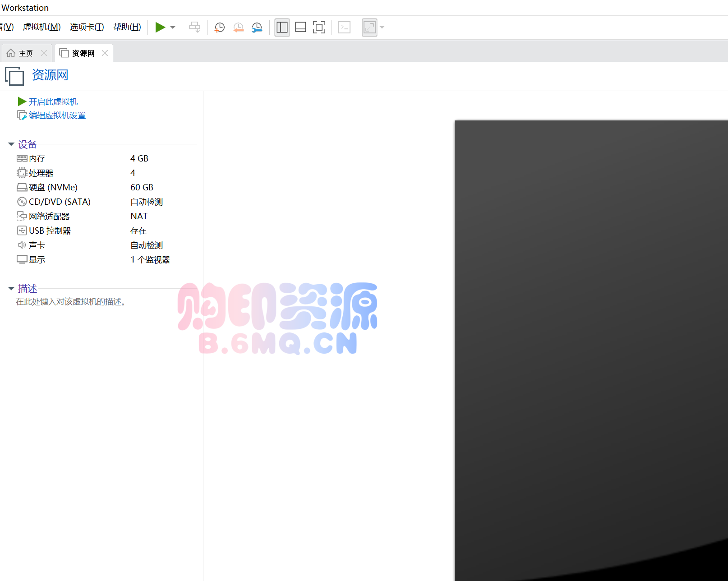Click the memory icon beside 内存

22,158
